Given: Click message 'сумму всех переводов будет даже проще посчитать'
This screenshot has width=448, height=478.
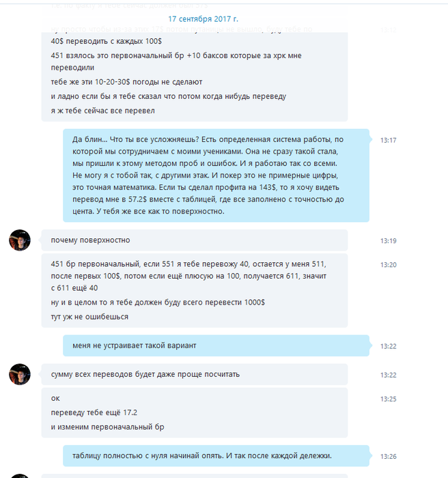Looking at the screenshot, I should tap(145, 374).
